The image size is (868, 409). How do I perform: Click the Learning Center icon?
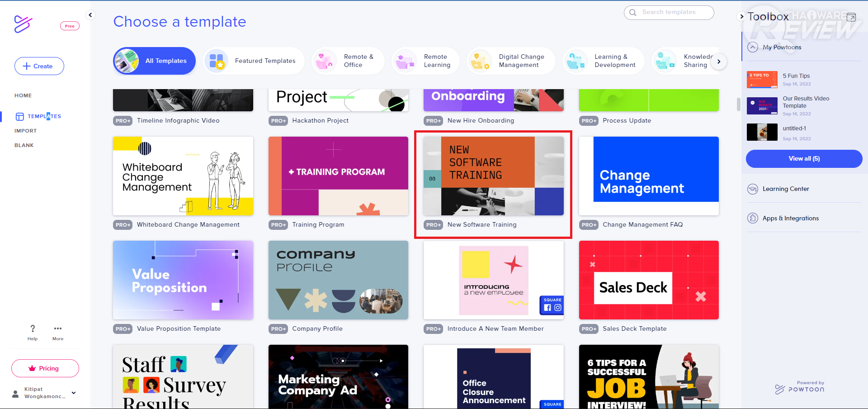coord(753,189)
